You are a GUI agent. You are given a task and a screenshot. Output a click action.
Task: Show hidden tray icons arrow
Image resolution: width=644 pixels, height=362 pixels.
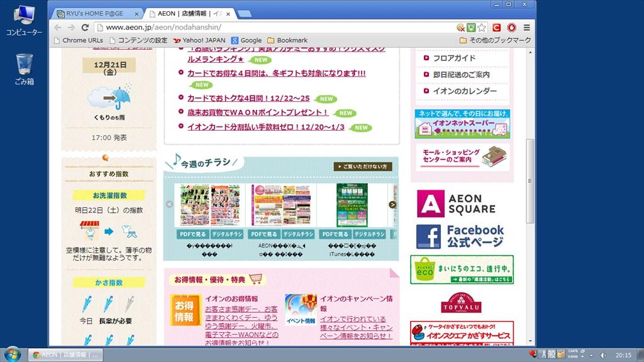click(x=591, y=356)
